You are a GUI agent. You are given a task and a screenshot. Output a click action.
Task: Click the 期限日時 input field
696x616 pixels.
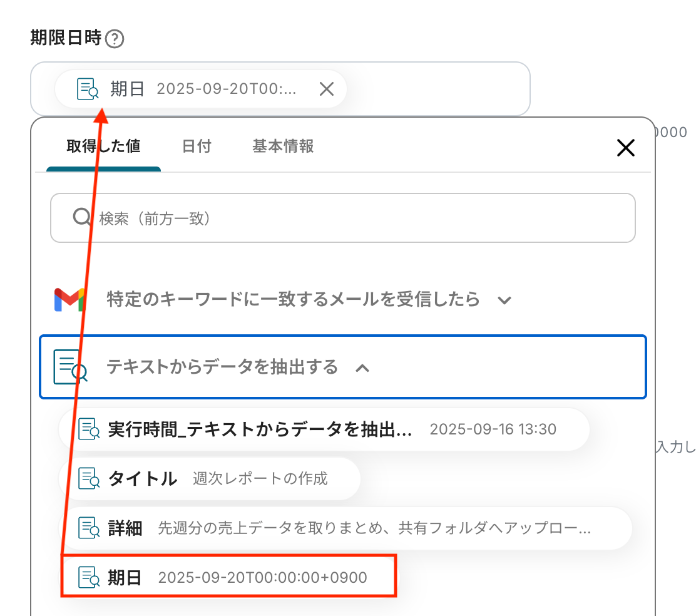tap(438, 89)
